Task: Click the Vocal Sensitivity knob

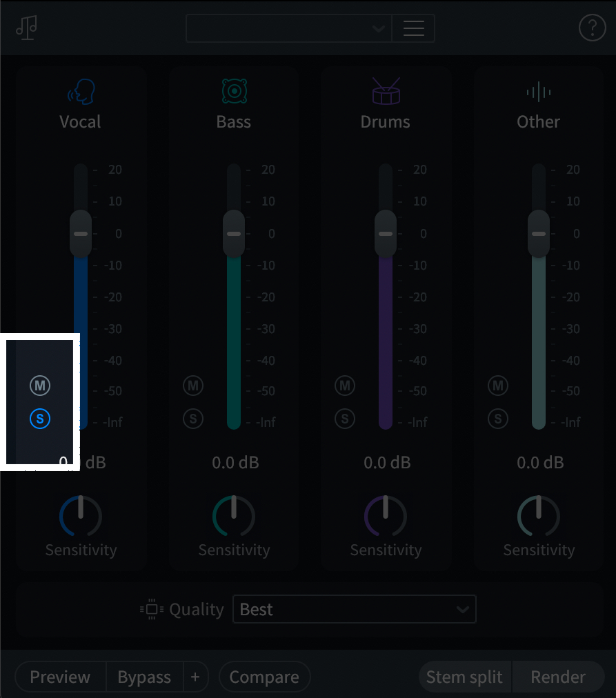Action: point(81,515)
